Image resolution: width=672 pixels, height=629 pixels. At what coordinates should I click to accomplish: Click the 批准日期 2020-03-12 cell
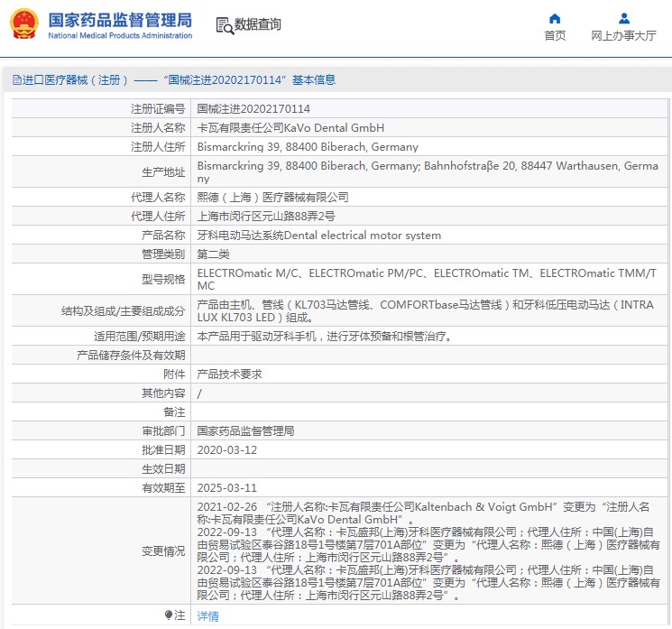point(429,449)
